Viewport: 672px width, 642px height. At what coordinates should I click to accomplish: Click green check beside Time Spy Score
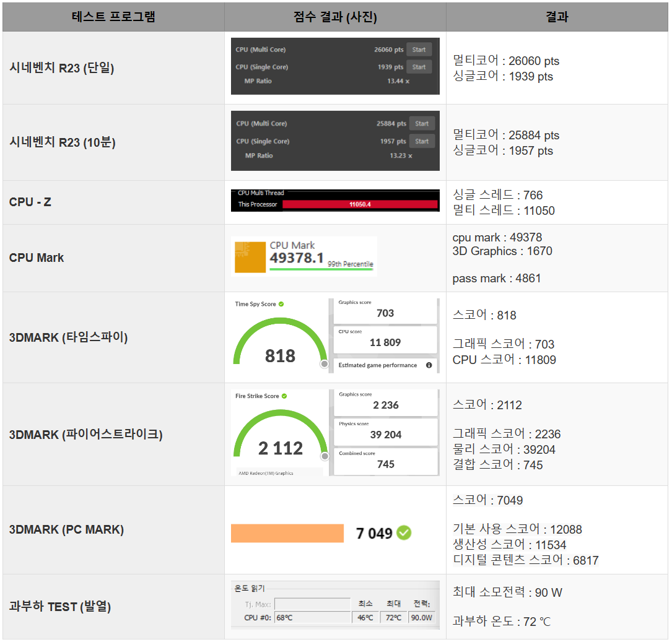point(281,304)
